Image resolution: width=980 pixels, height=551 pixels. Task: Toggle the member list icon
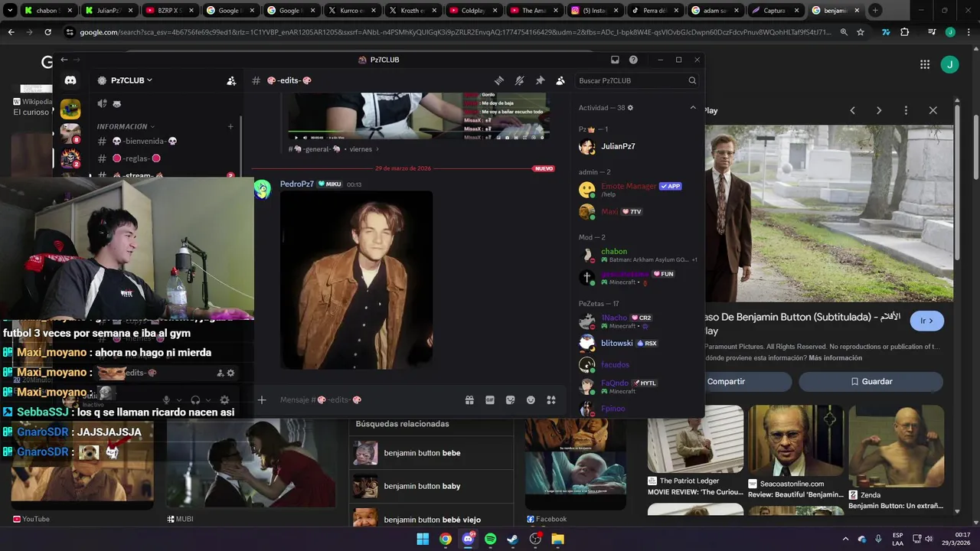(560, 80)
